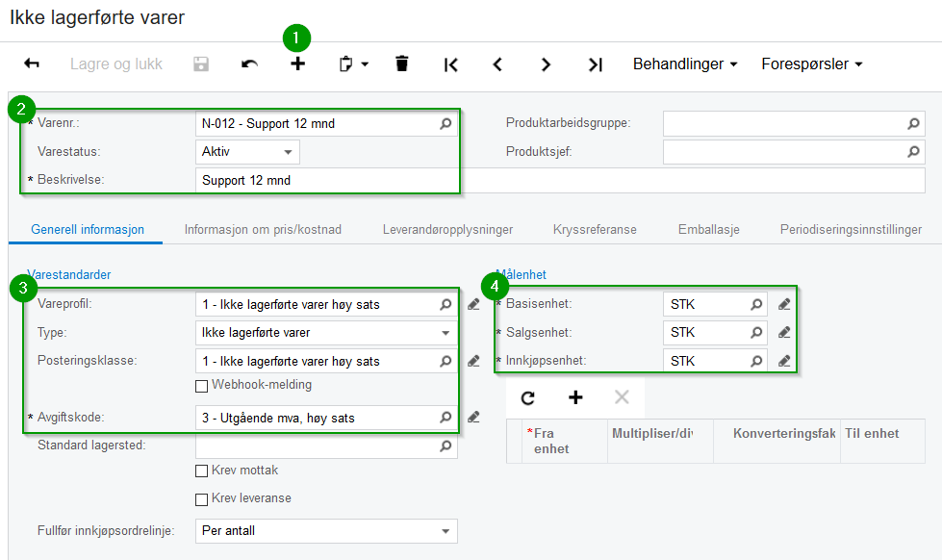Click the undo icon in toolbar
This screenshot has height=560, width=942.
(249, 64)
